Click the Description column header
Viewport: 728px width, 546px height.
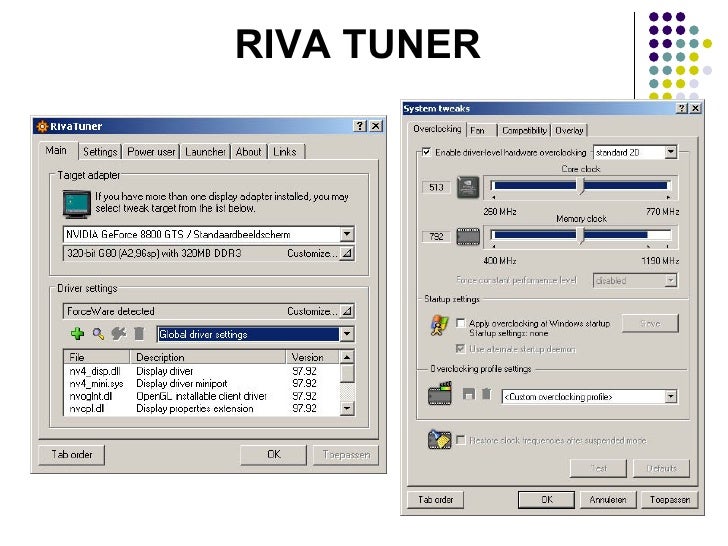click(208, 357)
